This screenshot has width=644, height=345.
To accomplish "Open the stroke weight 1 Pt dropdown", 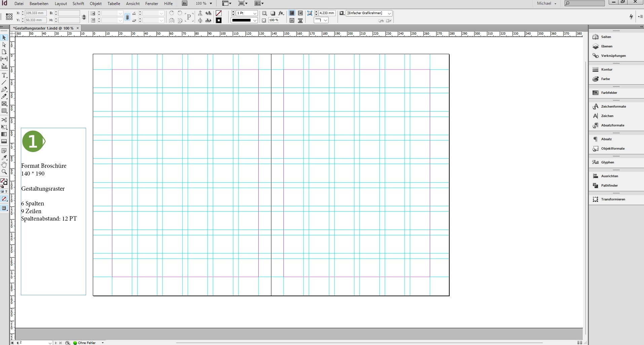I will [x=255, y=13].
